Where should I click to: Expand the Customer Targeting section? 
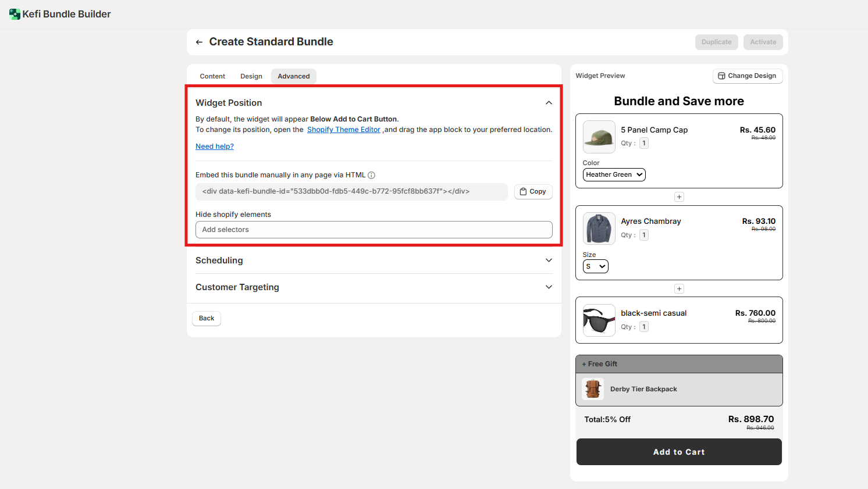tap(548, 287)
